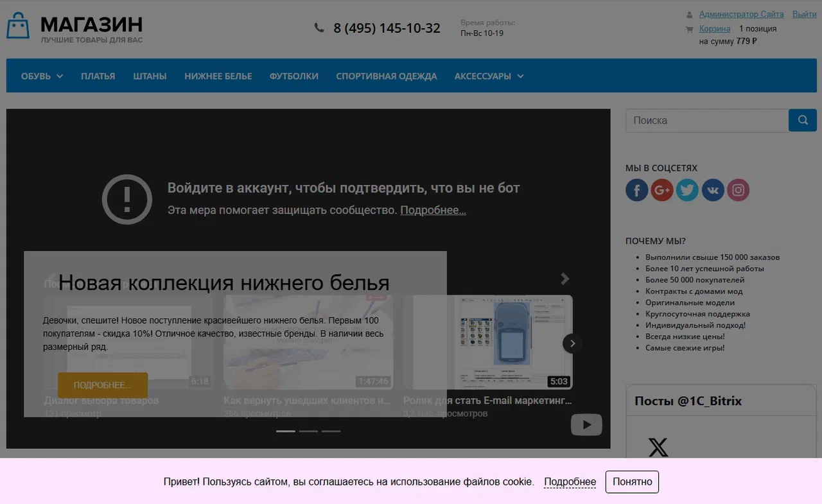The height and width of the screenshot is (504, 822).
Task: Click the YouTube logo in the player
Action: [x=586, y=424]
